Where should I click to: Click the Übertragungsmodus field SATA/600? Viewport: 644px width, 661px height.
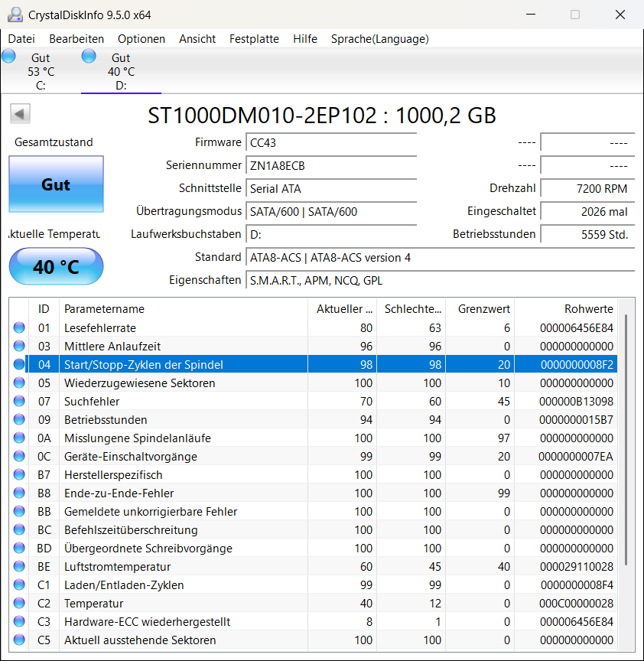(x=331, y=212)
